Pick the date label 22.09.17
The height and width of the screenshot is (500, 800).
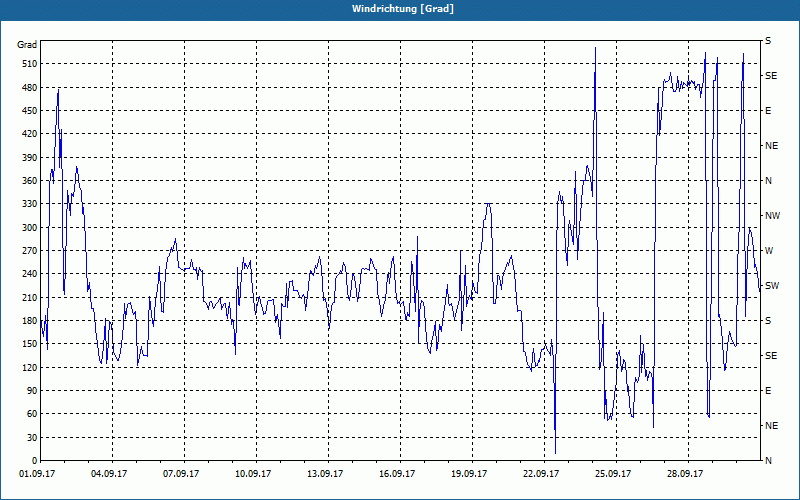point(540,474)
